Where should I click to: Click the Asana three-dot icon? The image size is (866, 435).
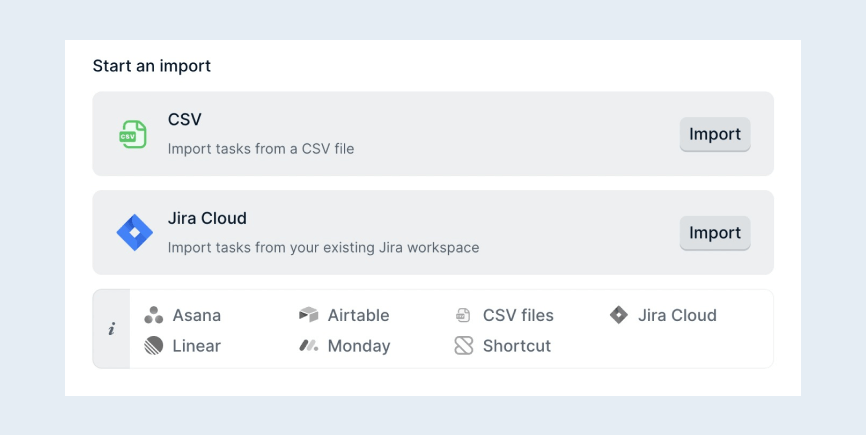[x=154, y=315]
